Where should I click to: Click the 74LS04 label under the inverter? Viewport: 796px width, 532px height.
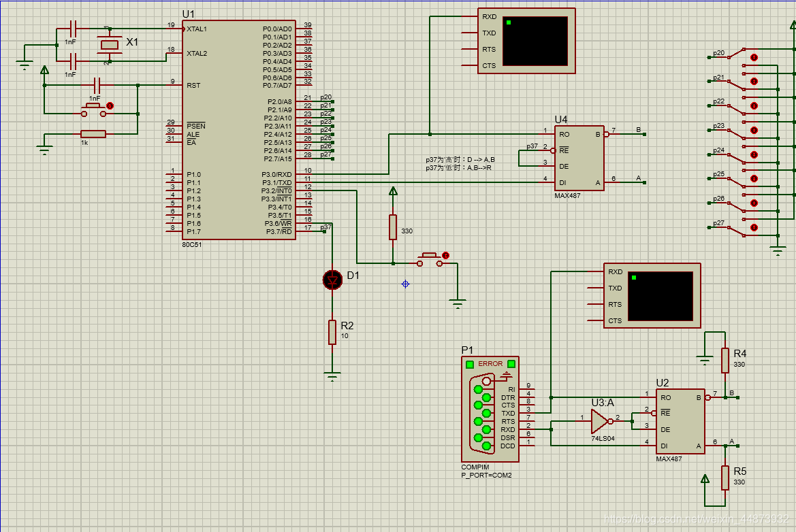(603, 438)
